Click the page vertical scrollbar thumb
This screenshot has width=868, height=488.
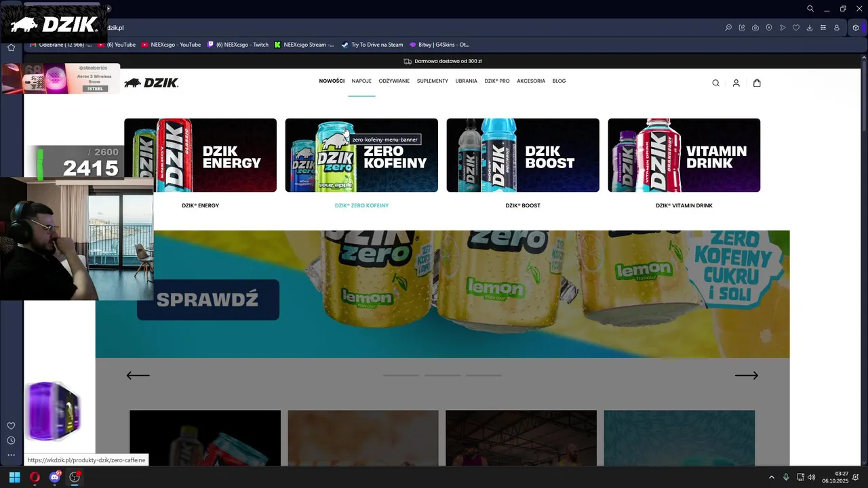[x=864, y=95]
